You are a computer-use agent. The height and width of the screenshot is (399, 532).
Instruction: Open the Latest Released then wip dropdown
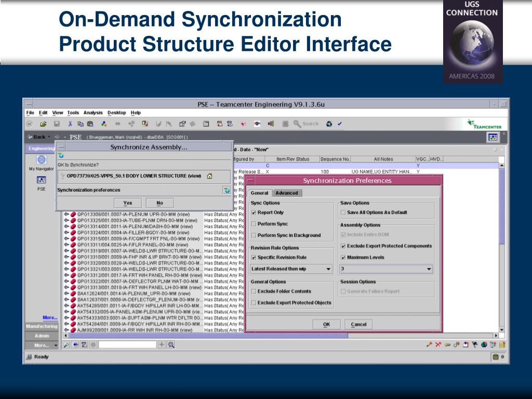[x=291, y=269]
